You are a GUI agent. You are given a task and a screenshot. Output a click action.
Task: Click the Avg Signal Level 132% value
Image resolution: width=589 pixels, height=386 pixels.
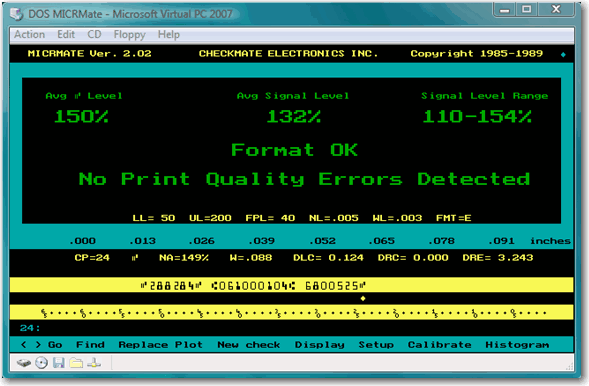(294, 116)
